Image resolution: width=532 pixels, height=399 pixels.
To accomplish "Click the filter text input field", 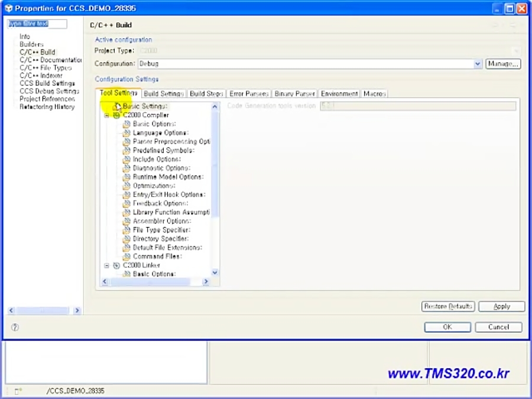I will (37, 24).
